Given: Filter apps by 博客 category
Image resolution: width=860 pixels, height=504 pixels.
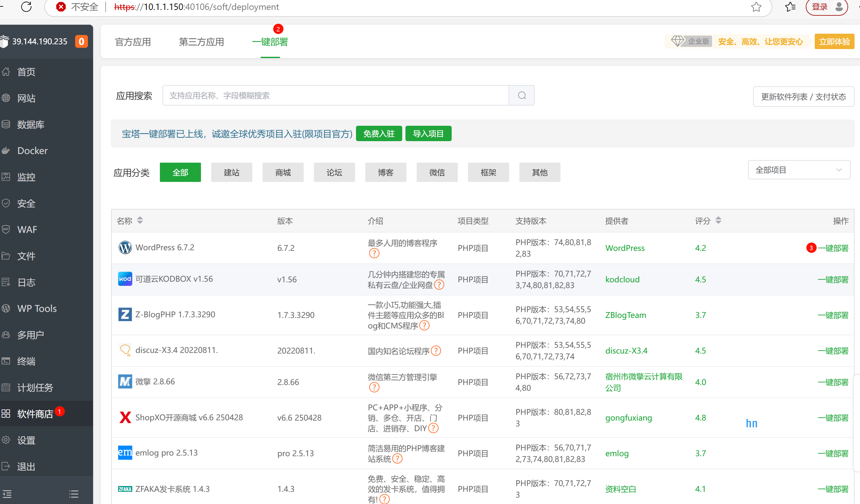Looking at the screenshot, I should point(385,173).
